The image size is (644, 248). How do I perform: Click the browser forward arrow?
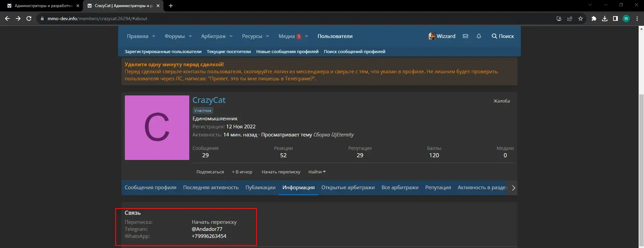click(18, 18)
